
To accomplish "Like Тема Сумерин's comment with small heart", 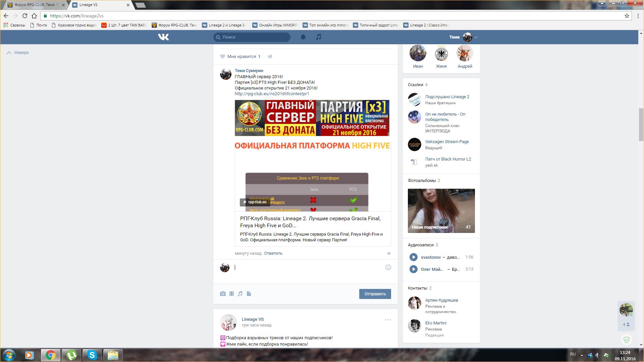I will point(389,253).
